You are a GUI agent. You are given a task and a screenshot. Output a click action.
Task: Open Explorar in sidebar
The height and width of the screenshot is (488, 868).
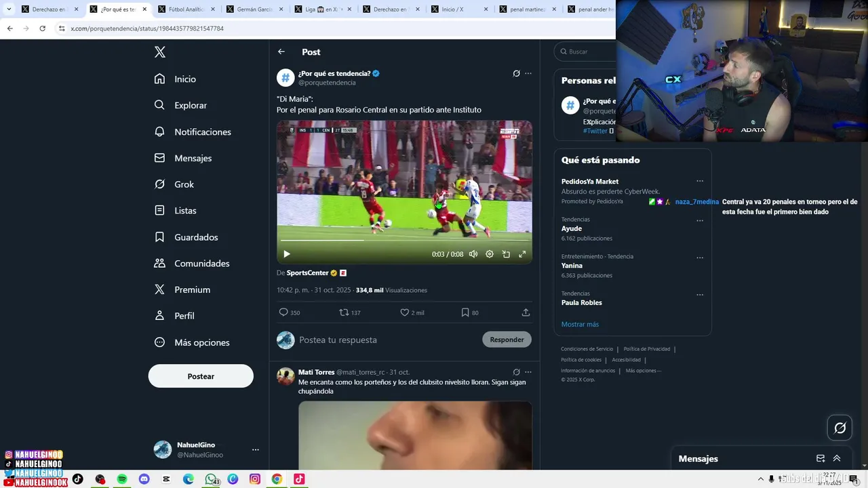point(181,105)
